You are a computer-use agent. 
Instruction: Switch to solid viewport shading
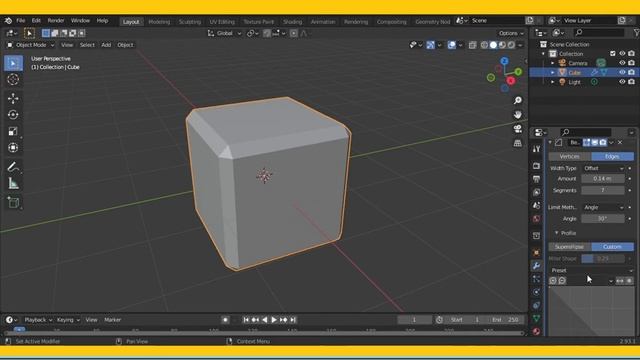click(493, 45)
